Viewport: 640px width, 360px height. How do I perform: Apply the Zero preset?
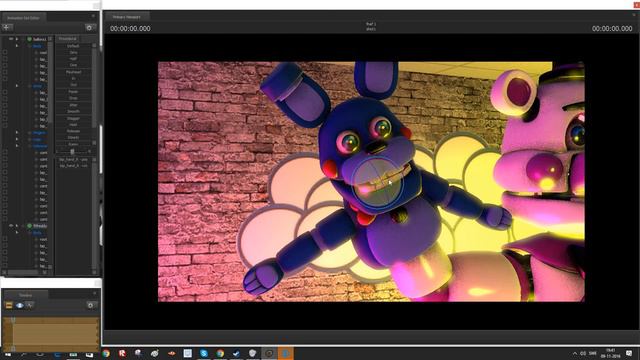[x=73, y=53]
